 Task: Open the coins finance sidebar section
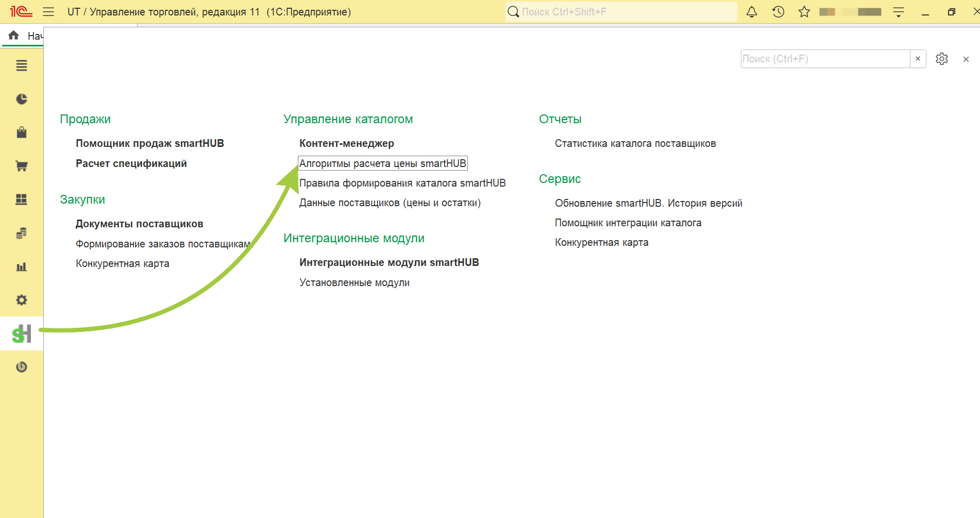(22, 233)
